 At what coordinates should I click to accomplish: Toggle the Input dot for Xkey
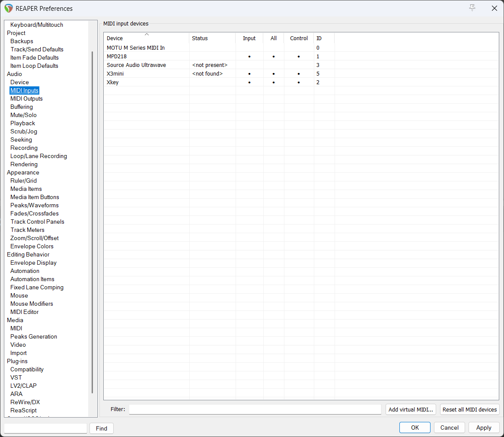pos(249,82)
